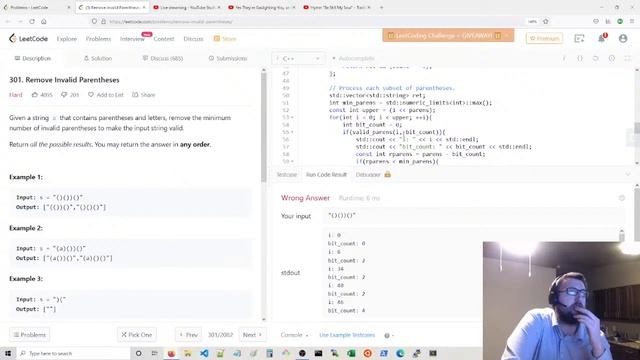Click the stdout output scrollbar
640x360 pixels.
point(622,237)
